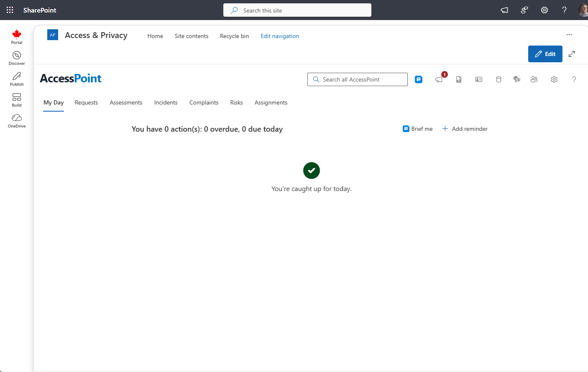
Task: Click the "You're caught up for today." message
Action: pos(312,189)
